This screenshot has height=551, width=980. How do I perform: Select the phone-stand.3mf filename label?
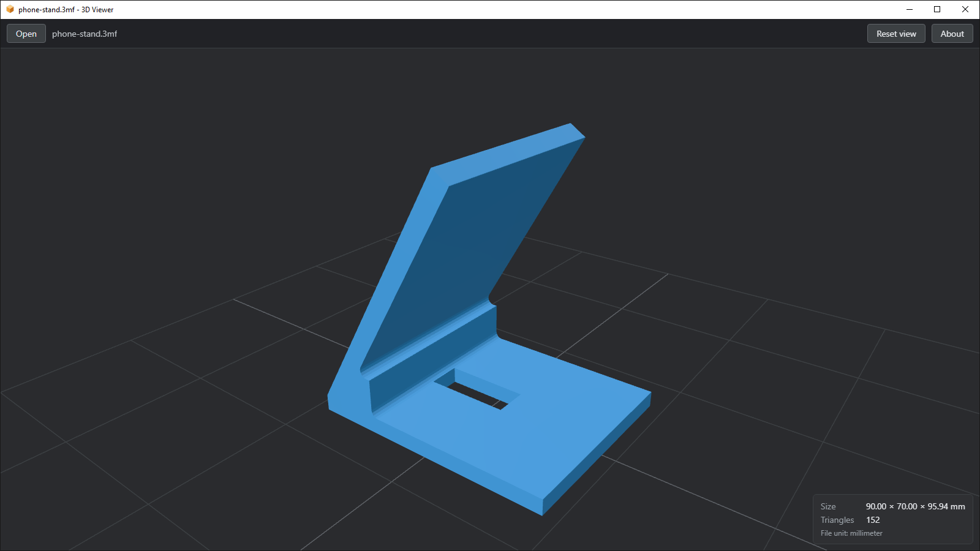pos(85,34)
